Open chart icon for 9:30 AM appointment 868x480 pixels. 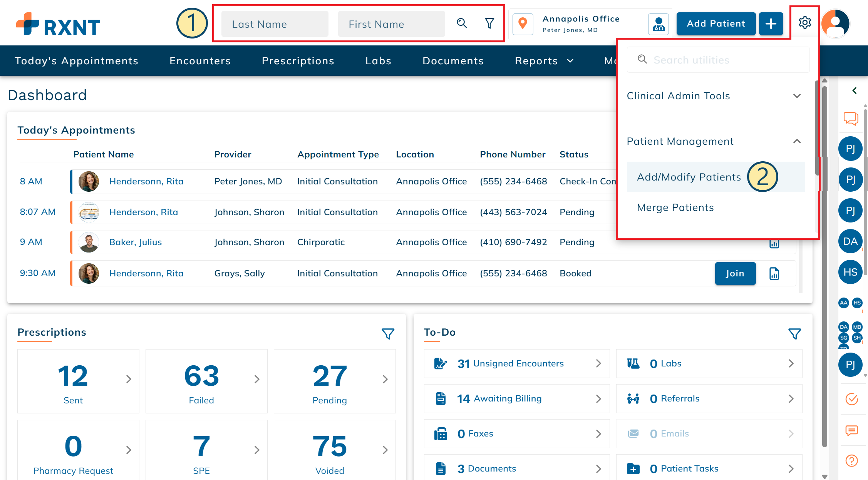[774, 273]
